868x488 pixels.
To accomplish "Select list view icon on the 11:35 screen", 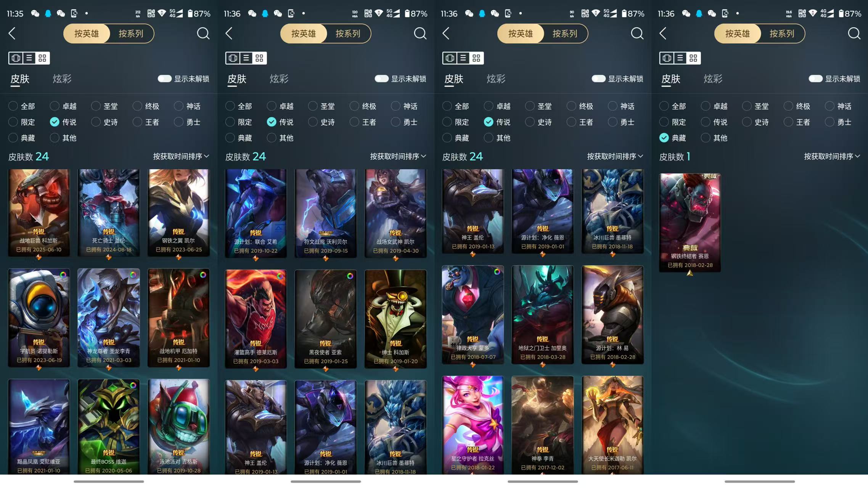I will click(29, 58).
